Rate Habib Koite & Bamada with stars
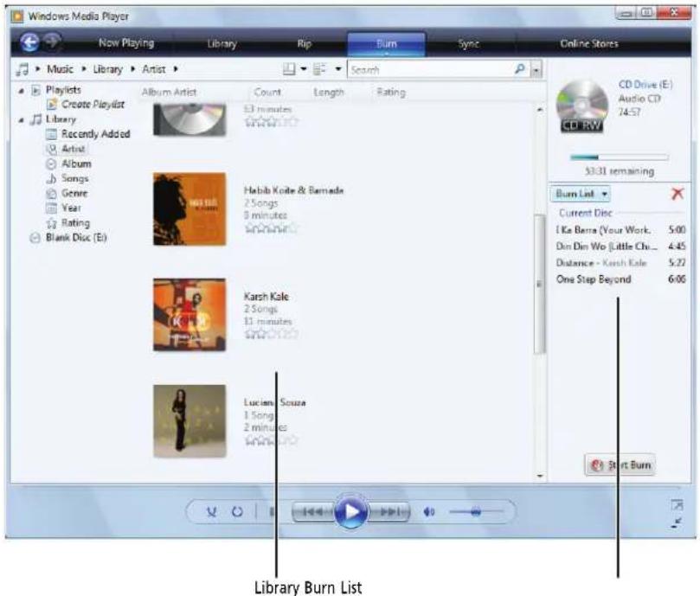700x596 pixels. [x=271, y=228]
